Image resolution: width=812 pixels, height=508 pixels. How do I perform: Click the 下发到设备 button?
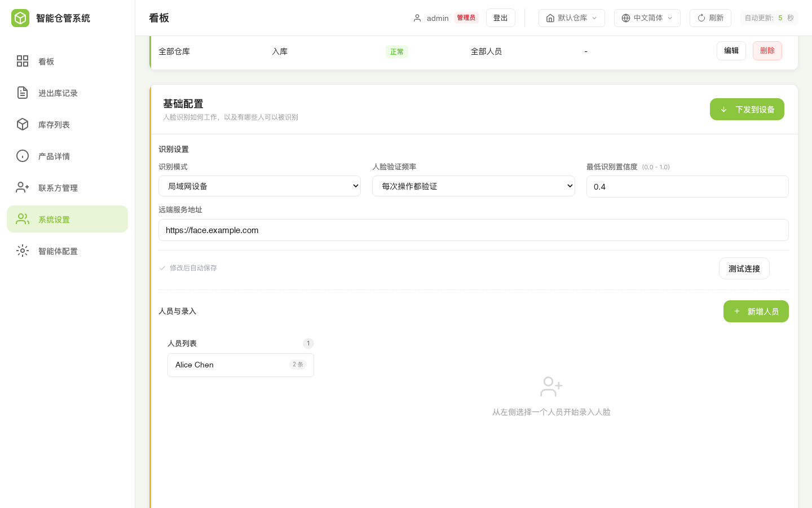coord(747,110)
